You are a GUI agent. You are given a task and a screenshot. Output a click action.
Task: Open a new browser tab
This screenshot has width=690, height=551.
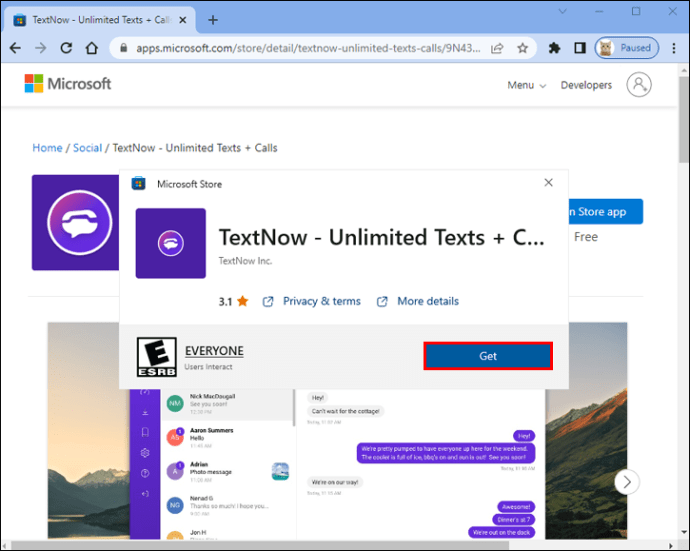click(x=213, y=19)
